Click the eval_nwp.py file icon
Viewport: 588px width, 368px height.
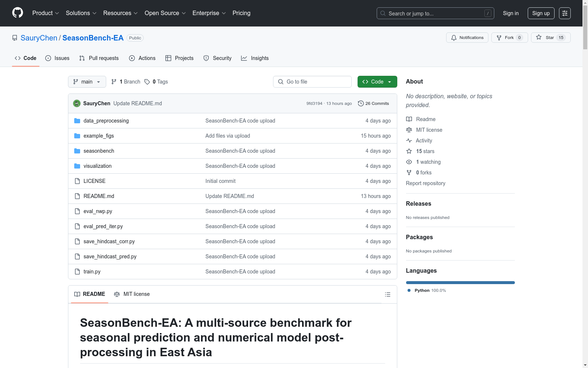click(x=77, y=211)
